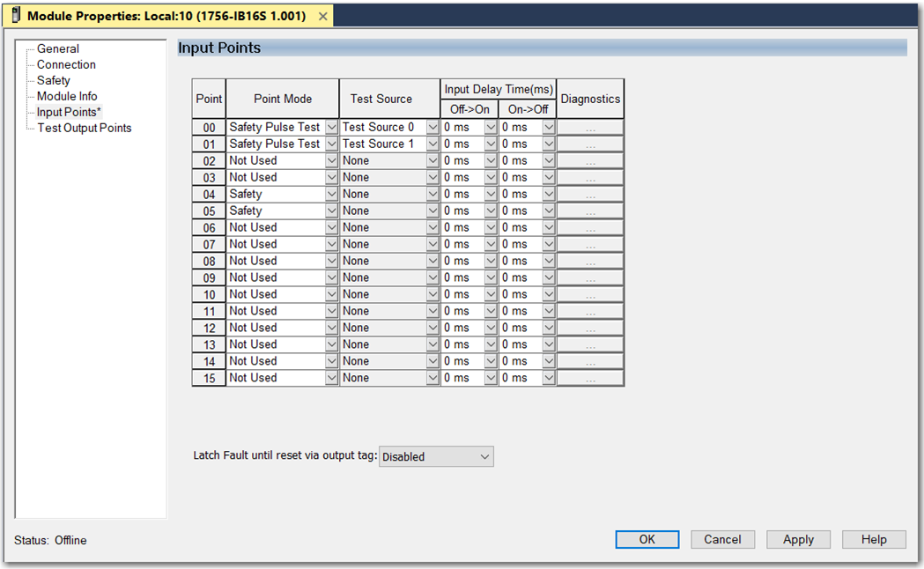Open the Off->On delay dropdown for point 02
Image resolution: width=924 pixels, height=569 pixels.
(491, 161)
